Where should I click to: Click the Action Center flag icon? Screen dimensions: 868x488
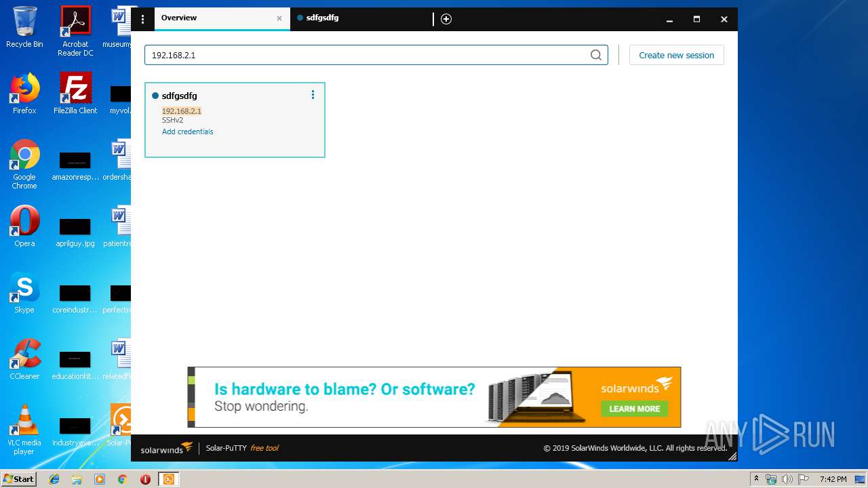tap(803, 479)
